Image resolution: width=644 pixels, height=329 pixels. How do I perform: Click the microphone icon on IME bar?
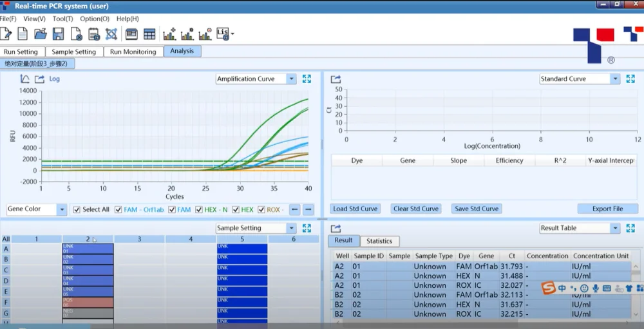[x=596, y=288]
